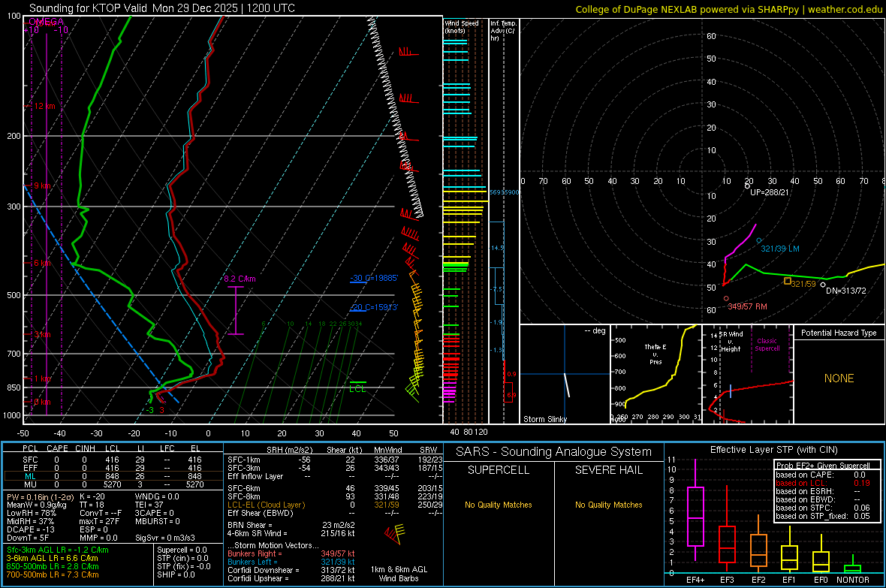Viewport: 886px width, 588px height.
Task: Click the -20 C=15813' height label
Action: pyautogui.click(x=374, y=308)
